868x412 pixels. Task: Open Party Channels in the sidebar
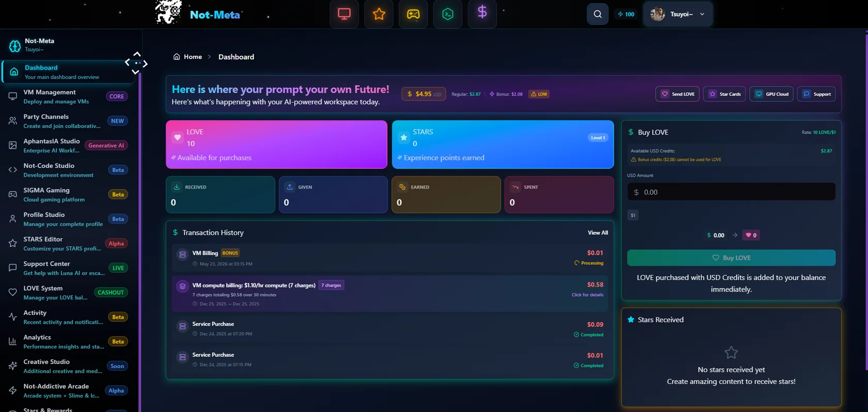tap(68, 121)
